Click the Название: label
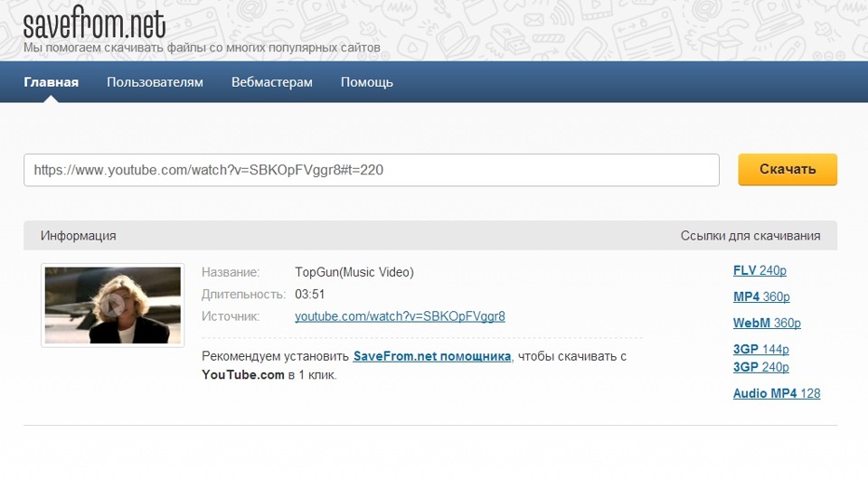Image resolution: width=868 pixels, height=480 pixels. pyautogui.click(x=231, y=272)
